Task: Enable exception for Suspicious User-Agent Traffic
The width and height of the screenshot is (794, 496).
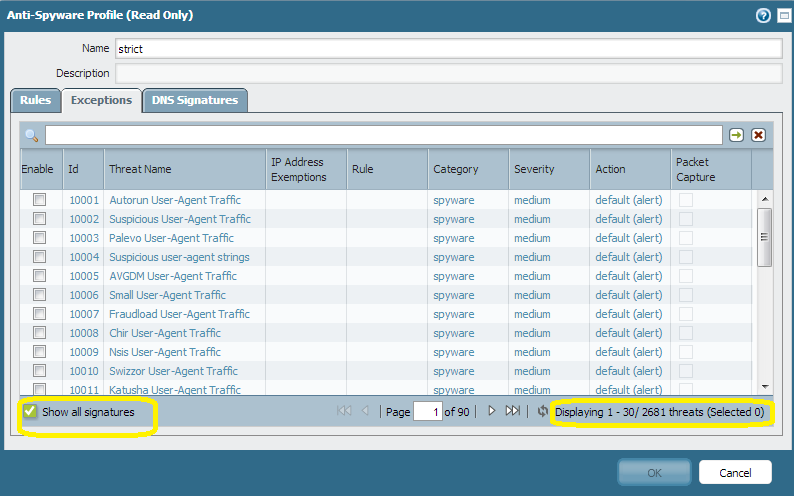Action: click(39, 219)
